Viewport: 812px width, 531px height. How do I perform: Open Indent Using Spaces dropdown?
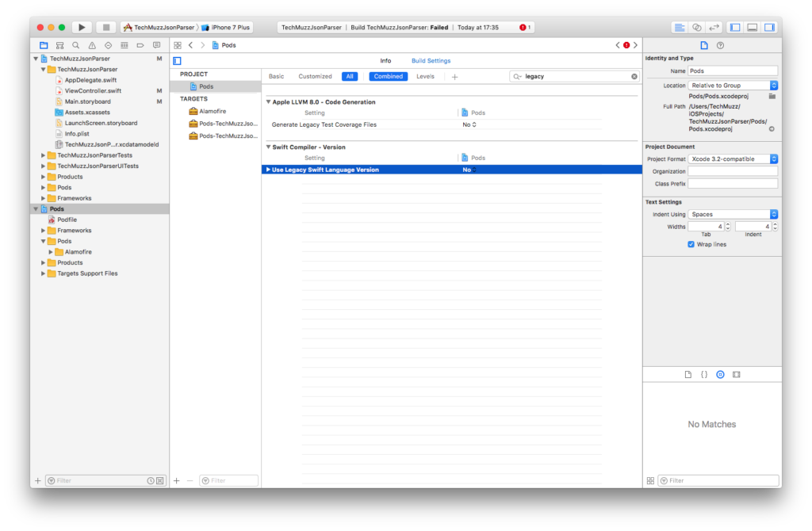pos(733,214)
